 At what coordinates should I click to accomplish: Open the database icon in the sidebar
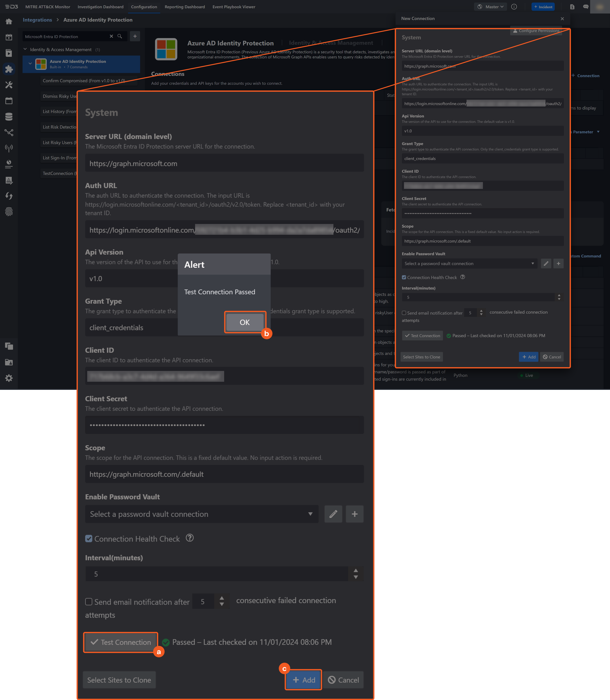tap(9, 116)
